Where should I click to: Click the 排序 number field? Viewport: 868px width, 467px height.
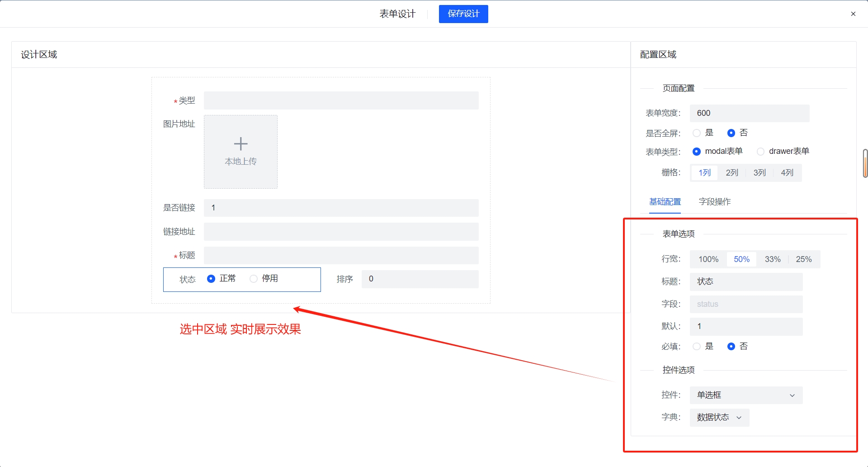(x=420, y=279)
